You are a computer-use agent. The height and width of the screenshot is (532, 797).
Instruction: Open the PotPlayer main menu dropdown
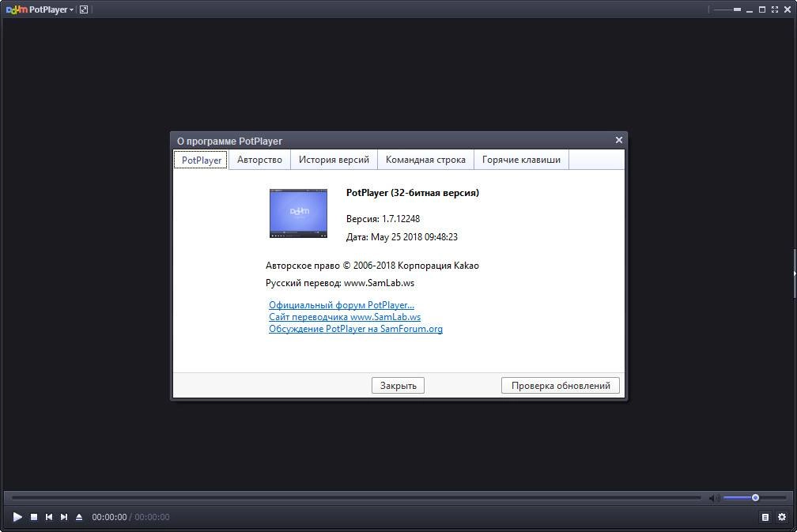pyautogui.click(x=51, y=9)
